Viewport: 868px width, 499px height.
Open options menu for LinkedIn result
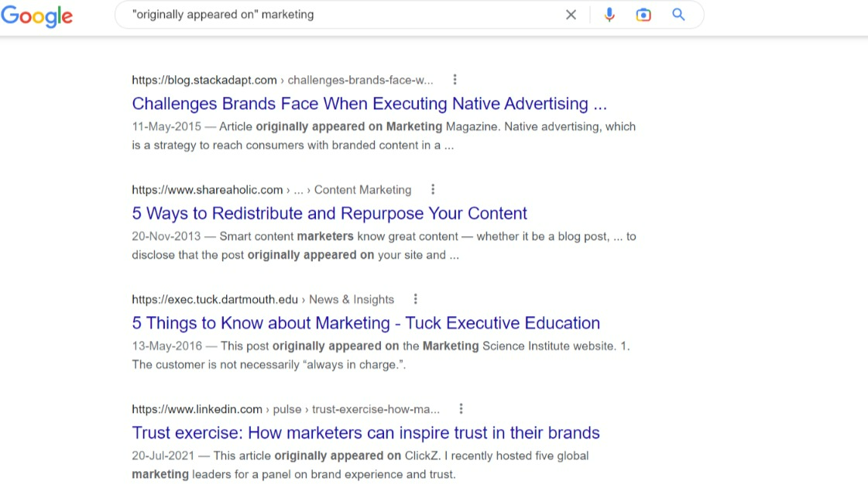[x=461, y=409]
